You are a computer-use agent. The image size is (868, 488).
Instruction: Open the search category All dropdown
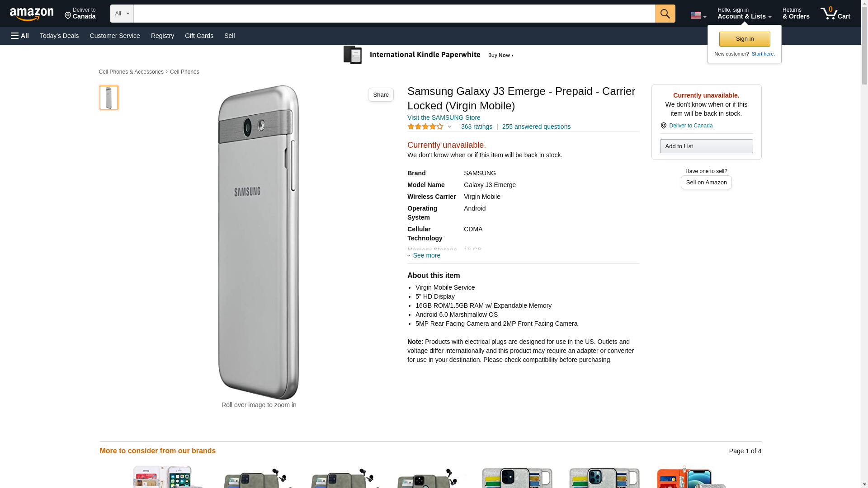click(122, 14)
